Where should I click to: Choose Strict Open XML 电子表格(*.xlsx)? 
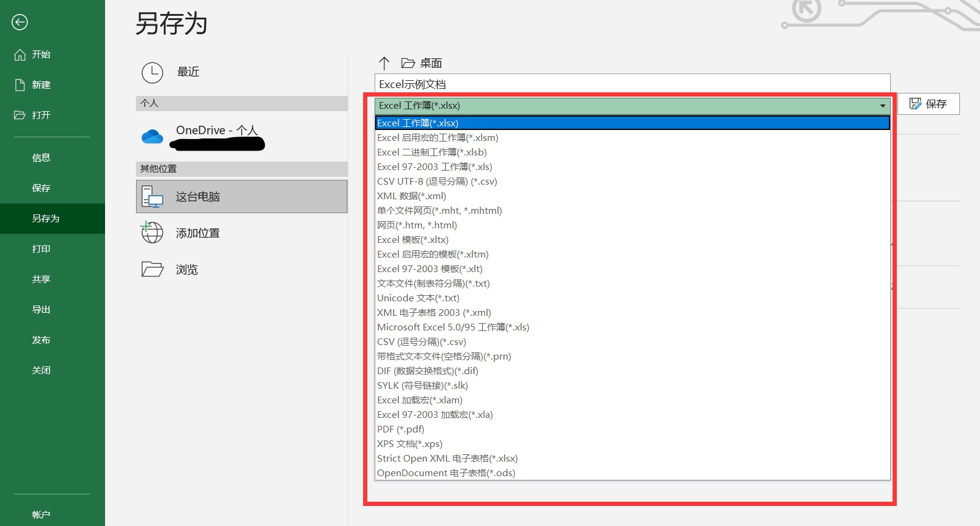pyautogui.click(x=632, y=459)
